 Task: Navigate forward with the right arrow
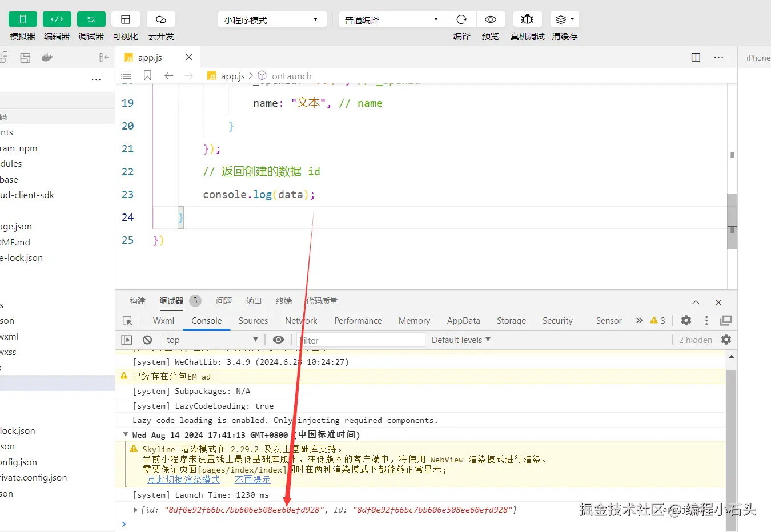pyautogui.click(x=189, y=75)
